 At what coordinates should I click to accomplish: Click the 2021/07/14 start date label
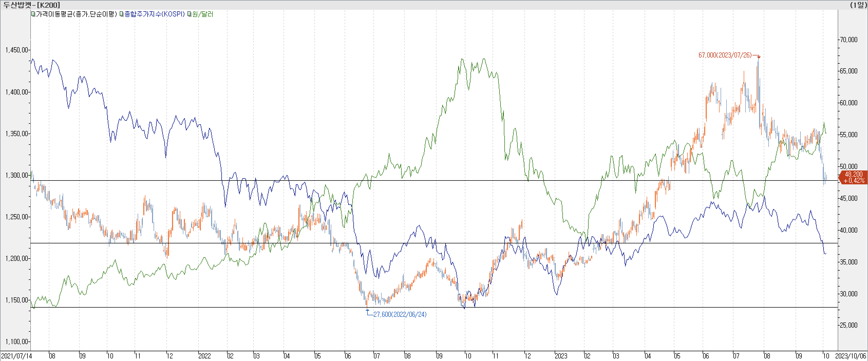click(x=16, y=356)
